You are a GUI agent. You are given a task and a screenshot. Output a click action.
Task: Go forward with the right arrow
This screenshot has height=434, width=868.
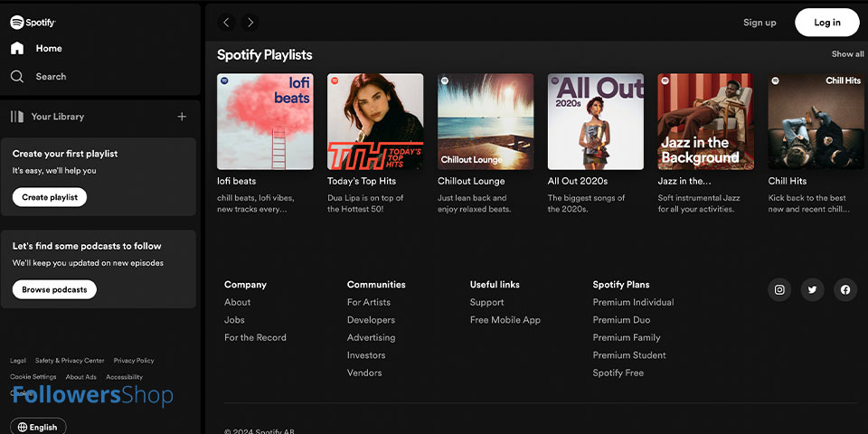coord(250,22)
